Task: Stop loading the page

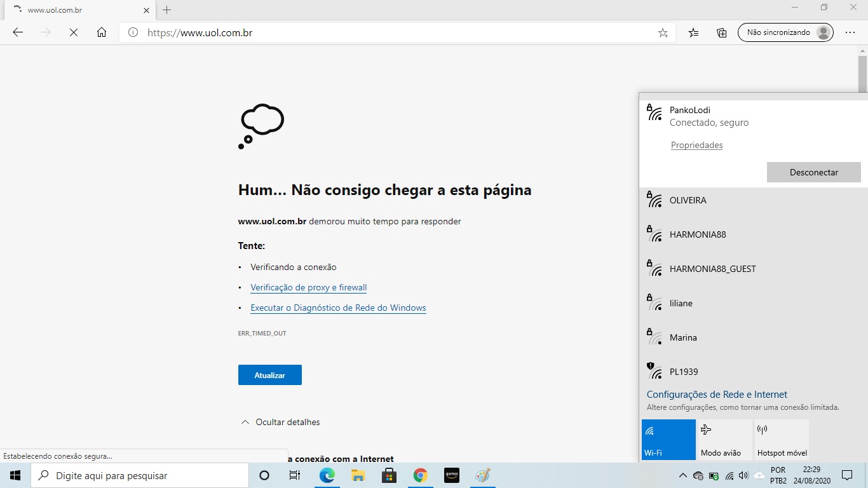Action: coord(74,32)
